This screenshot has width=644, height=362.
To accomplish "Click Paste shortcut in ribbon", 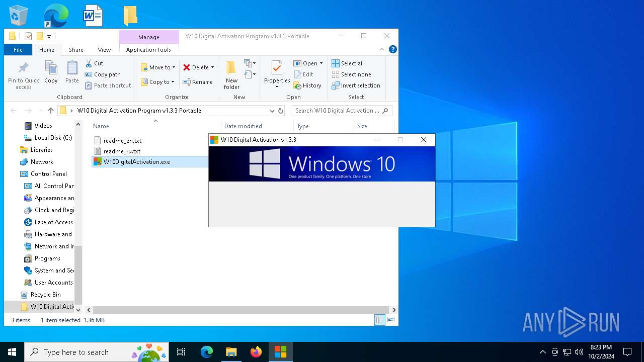I will (108, 85).
